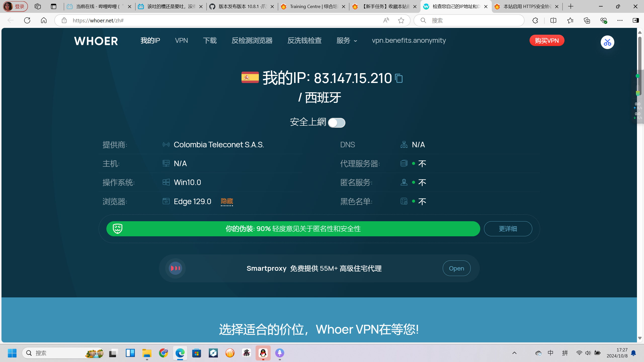This screenshot has width=644, height=362.
Task: Open split screen icon in toolbar
Action: tap(553, 20)
